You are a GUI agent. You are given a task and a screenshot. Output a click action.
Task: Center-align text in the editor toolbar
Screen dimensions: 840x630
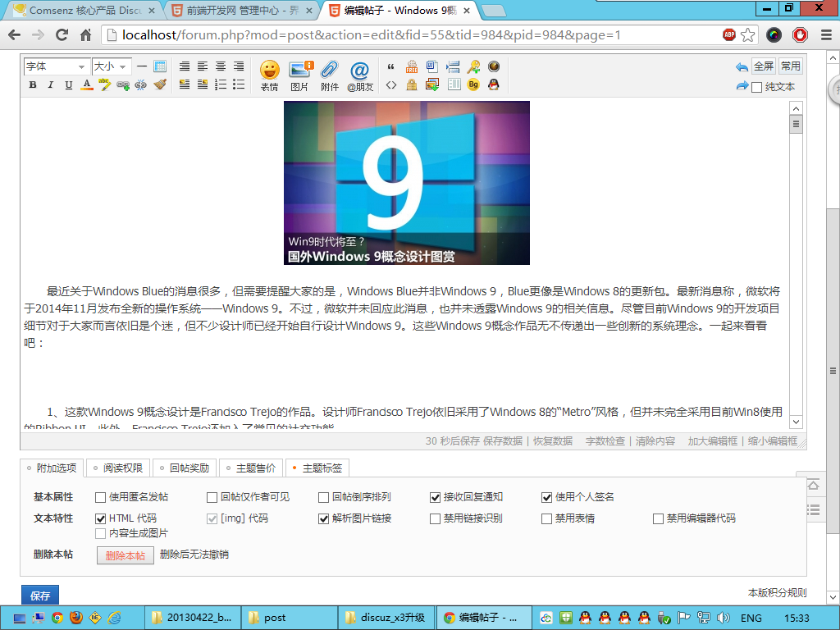(221, 66)
